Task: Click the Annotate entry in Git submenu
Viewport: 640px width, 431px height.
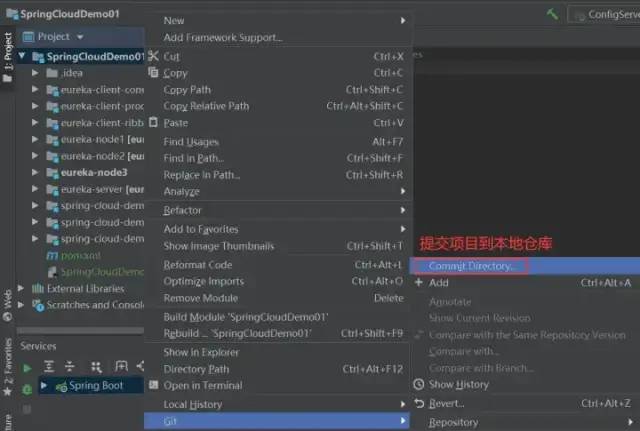Action: click(x=525, y=302)
